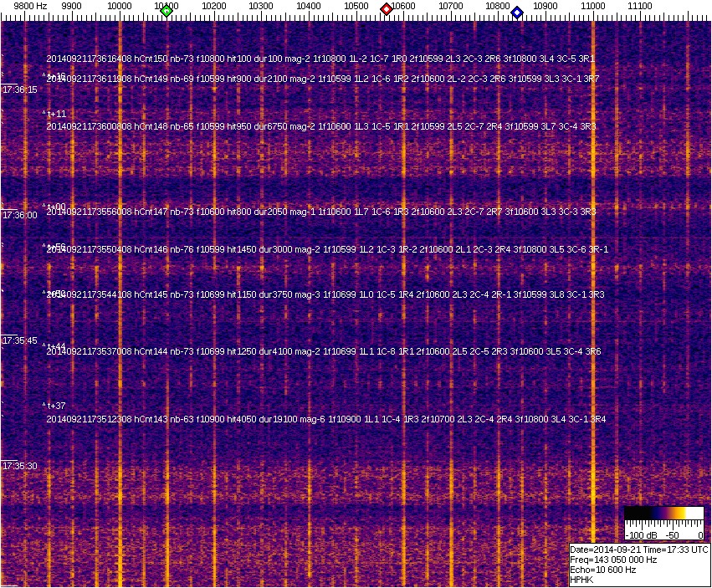
Task: Click the 10000 Hz tick on frequency axis
Action: (120, 6)
